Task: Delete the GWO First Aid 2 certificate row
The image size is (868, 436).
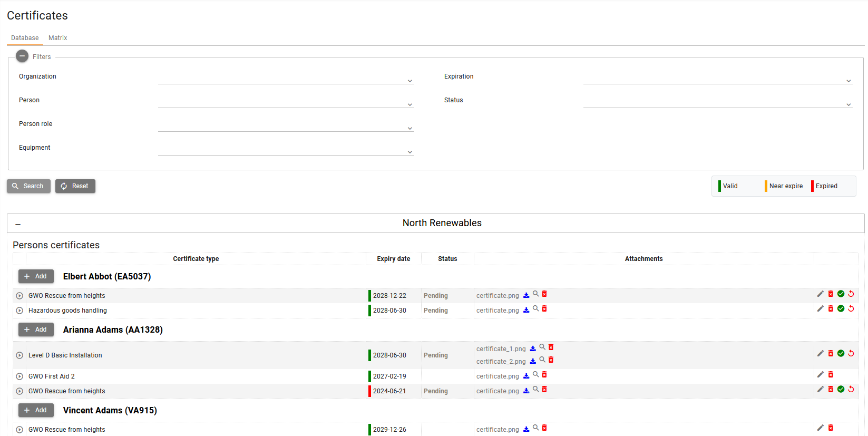Action: [x=831, y=374]
